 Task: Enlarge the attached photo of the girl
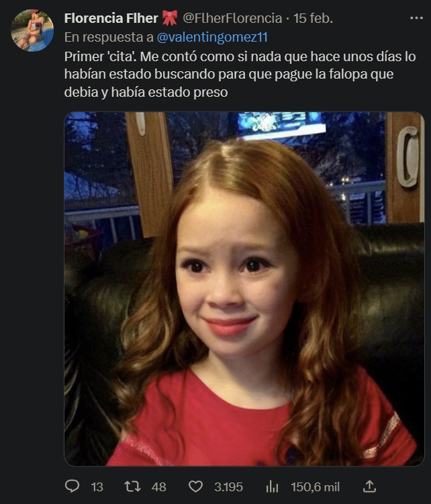click(x=244, y=289)
